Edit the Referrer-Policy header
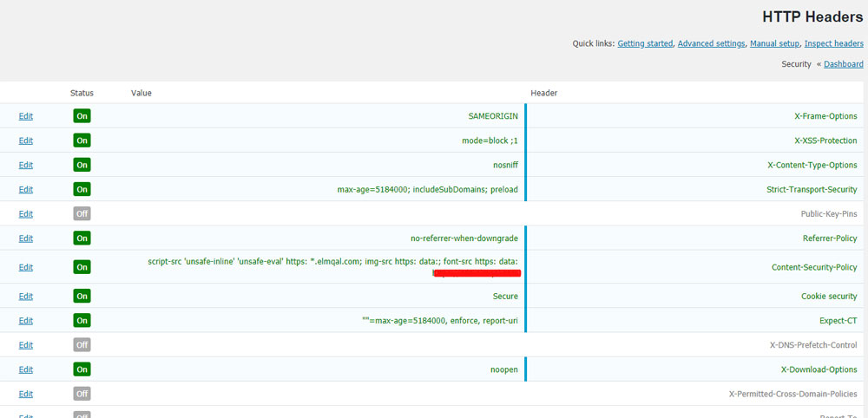Image resolution: width=868 pixels, height=418 pixels. (25, 238)
